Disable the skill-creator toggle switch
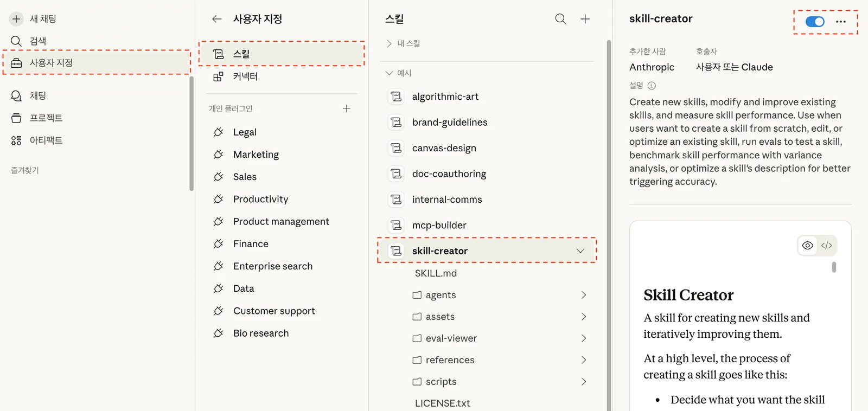 tap(814, 22)
